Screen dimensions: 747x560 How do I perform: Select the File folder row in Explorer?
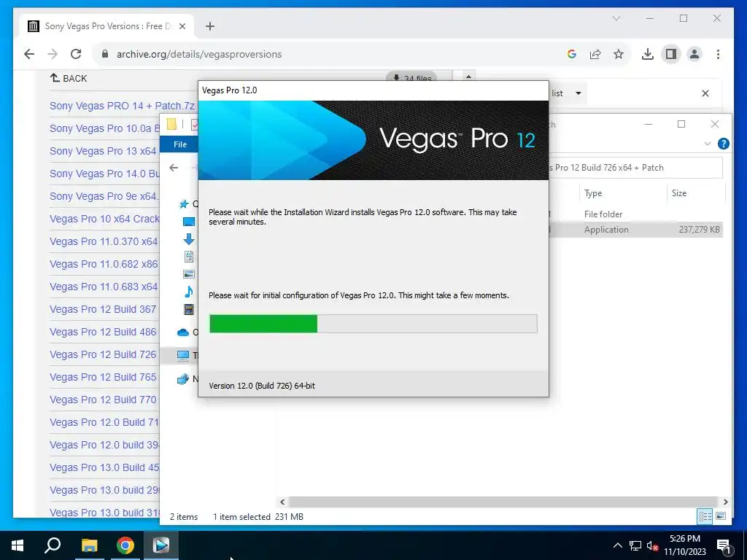635,214
